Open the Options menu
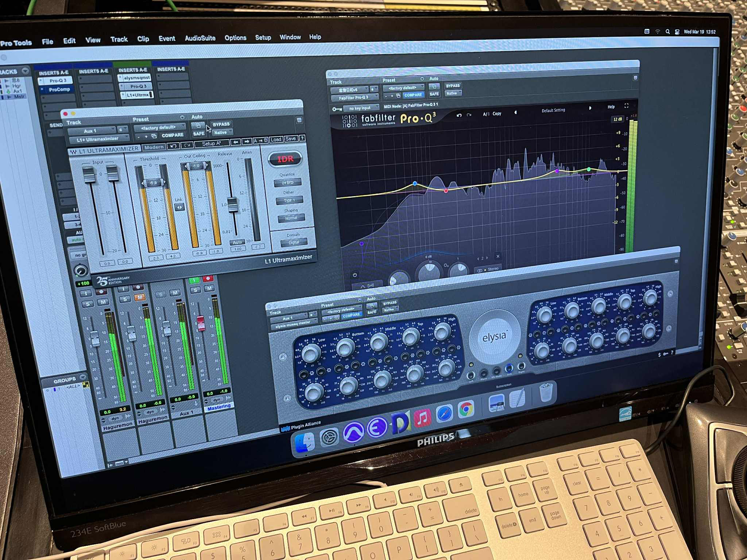The height and width of the screenshot is (560, 747). (x=235, y=38)
